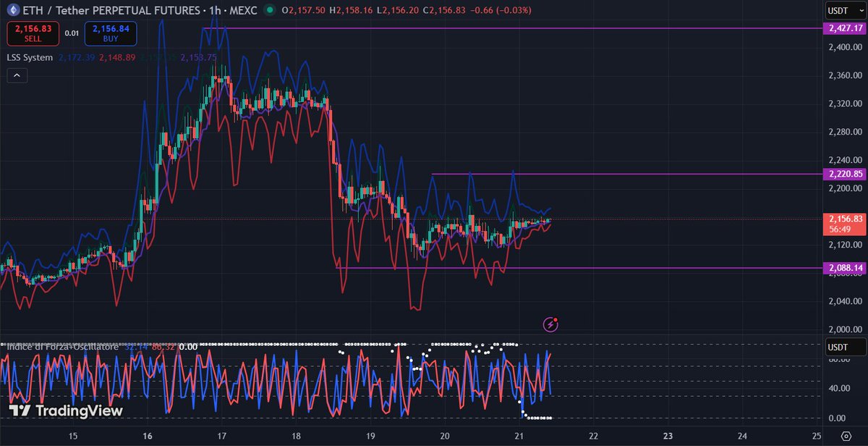Screen dimensions: 868x446
Task: Open the oscillator pane USDT currency selector
Action: coord(845,348)
